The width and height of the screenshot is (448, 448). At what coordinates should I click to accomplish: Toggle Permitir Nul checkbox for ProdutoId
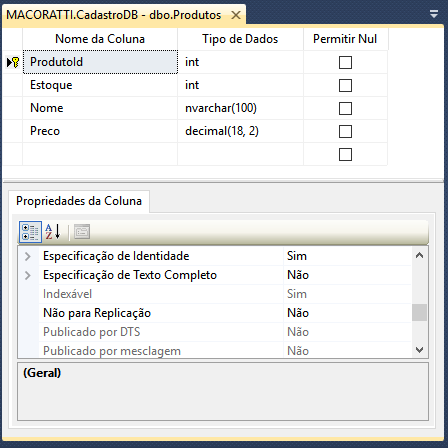[345, 62]
